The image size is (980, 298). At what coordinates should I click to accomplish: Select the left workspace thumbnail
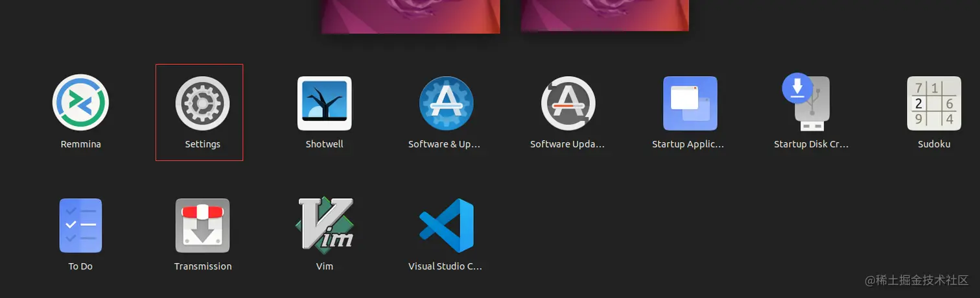coord(411,16)
